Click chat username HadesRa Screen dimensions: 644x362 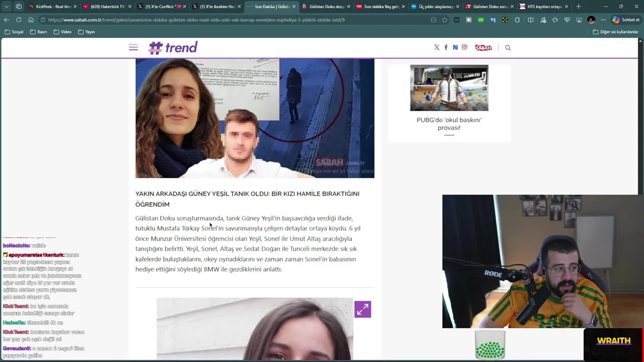click(x=14, y=322)
